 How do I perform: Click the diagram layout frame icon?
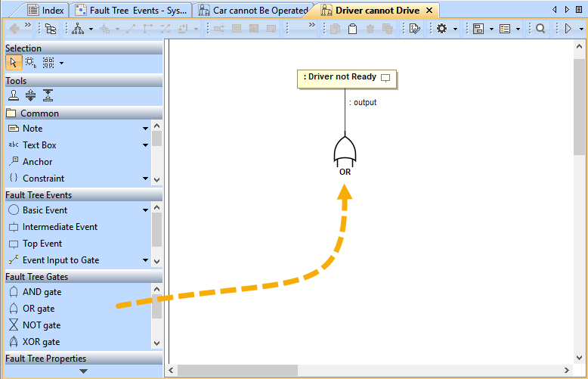[478, 29]
